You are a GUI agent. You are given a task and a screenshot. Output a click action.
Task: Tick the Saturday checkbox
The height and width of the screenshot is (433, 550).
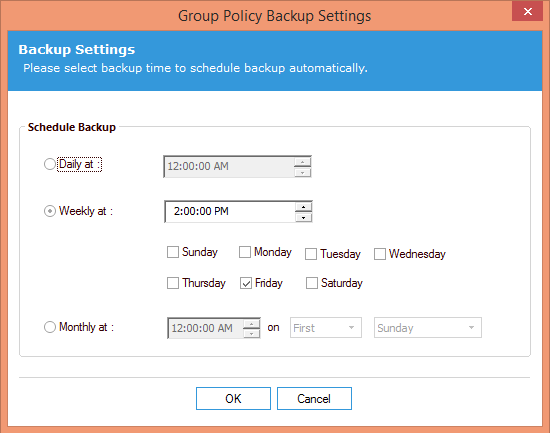coord(311,283)
